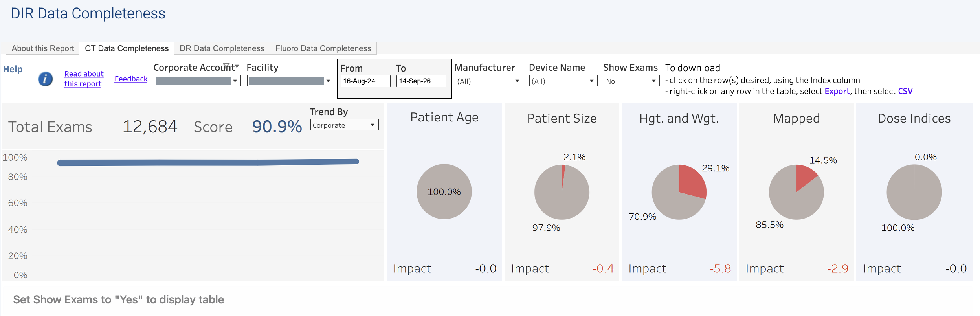Click the -2.9 Impact value

click(x=838, y=268)
